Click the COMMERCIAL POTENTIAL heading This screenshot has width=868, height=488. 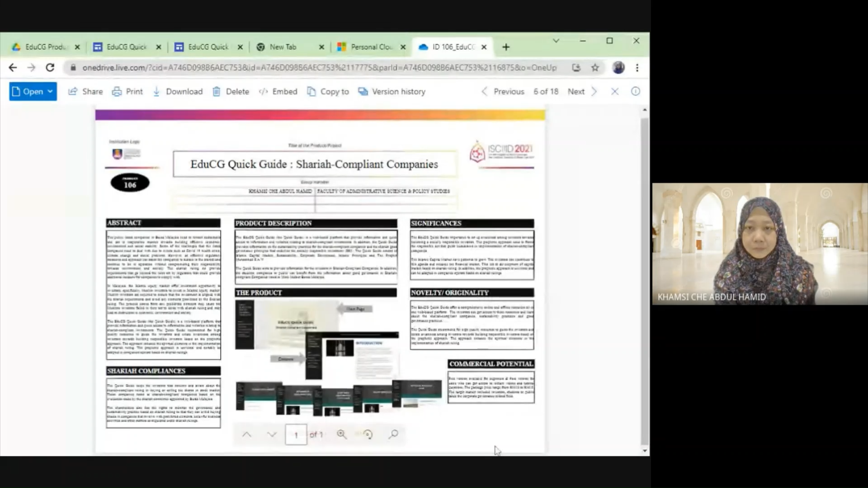pyautogui.click(x=491, y=364)
